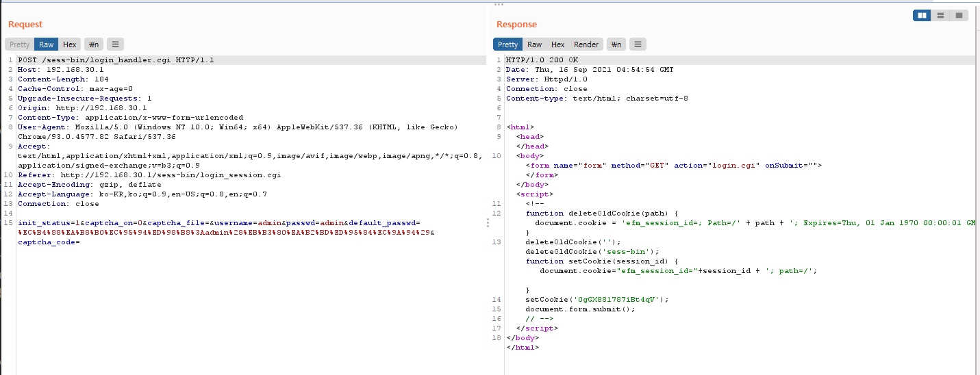Click the Upgrade-Insecure-Requests header line
The width and height of the screenshot is (980, 375).
coord(85,99)
